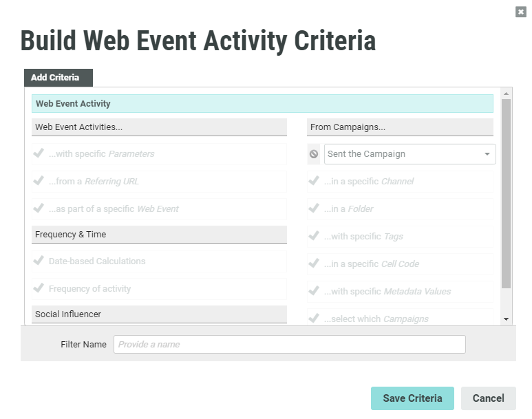Toggle the with specific Metadata Values option
The image size is (532, 419).
(x=315, y=291)
